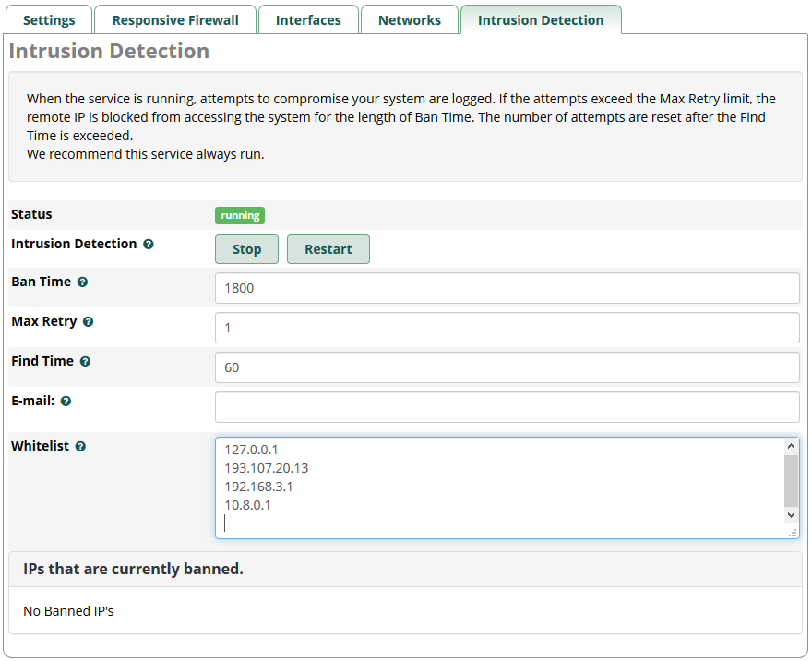Show Ban Time help tooltip icon
812x661 pixels.
tap(82, 282)
